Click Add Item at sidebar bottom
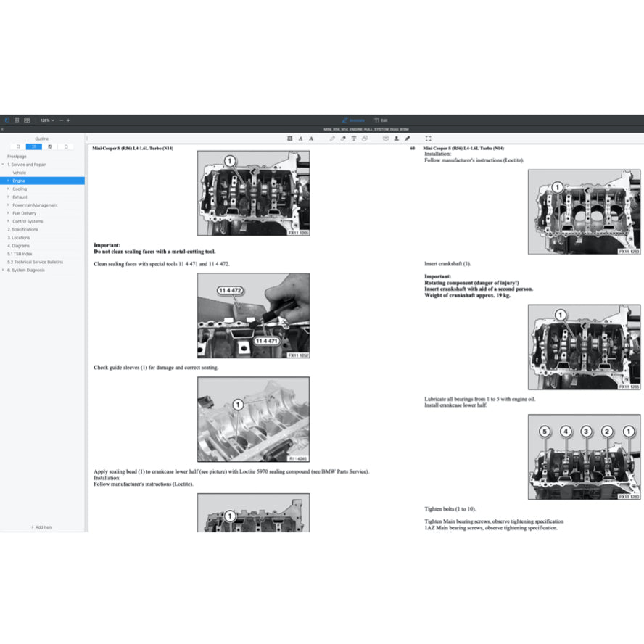644x644 pixels. coord(41,527)
